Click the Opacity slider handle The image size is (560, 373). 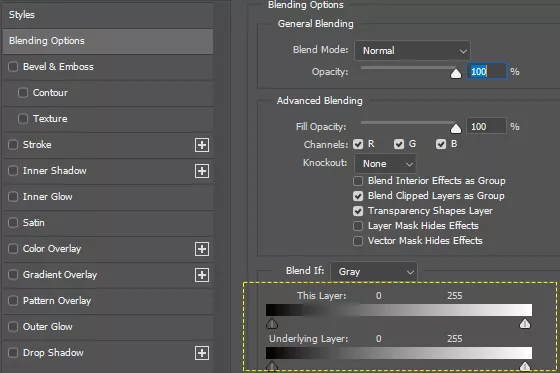(x=456, y=74)
